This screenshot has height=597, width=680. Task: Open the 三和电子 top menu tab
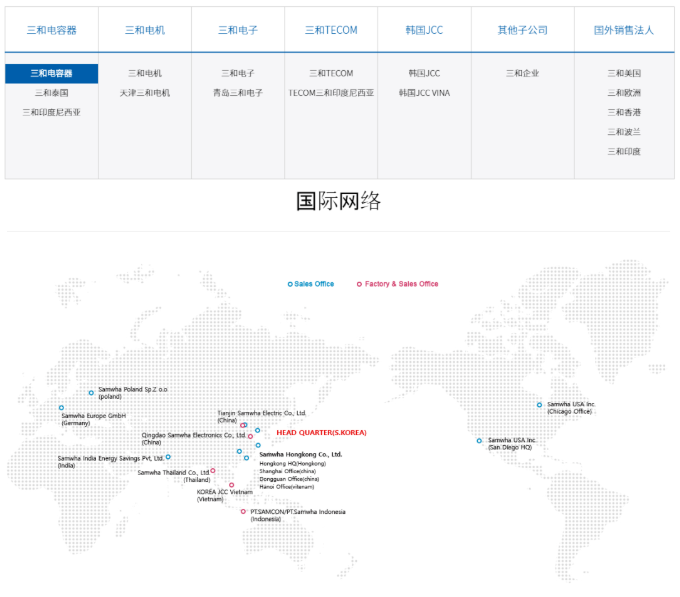(x=238, y=30)
